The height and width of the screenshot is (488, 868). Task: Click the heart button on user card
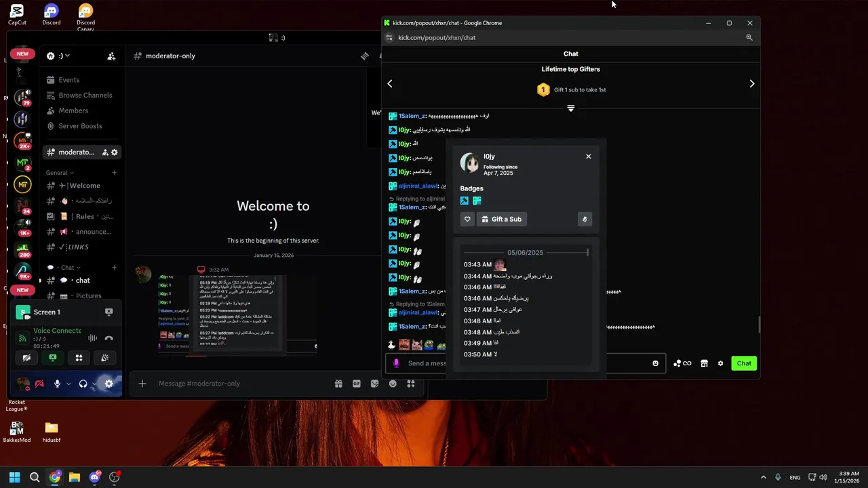(x=467, y=220)
